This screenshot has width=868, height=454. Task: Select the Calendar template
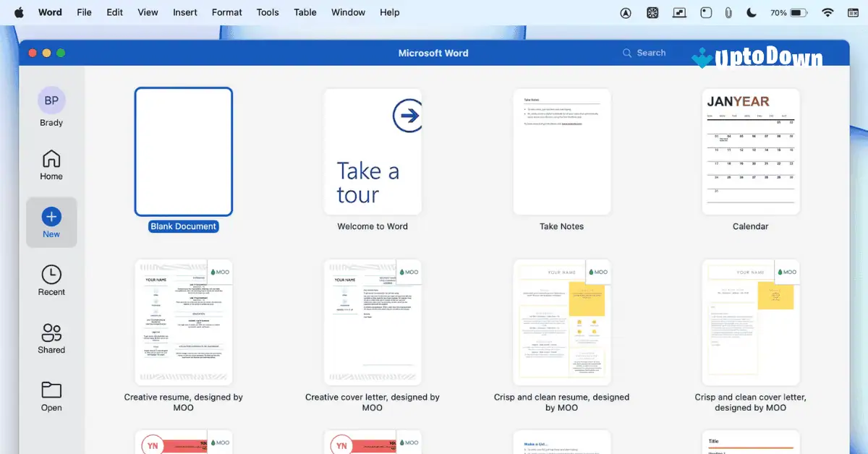[750, 150]
